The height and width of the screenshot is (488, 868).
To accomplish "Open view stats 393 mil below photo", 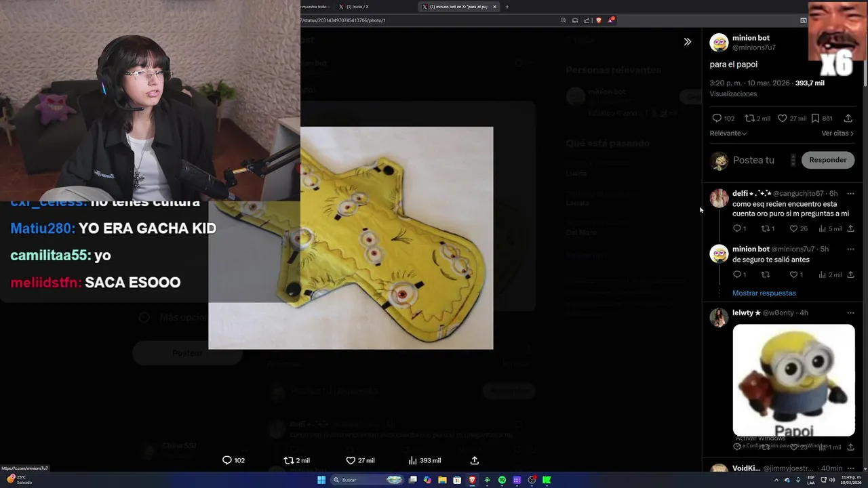I will [425, 460].
